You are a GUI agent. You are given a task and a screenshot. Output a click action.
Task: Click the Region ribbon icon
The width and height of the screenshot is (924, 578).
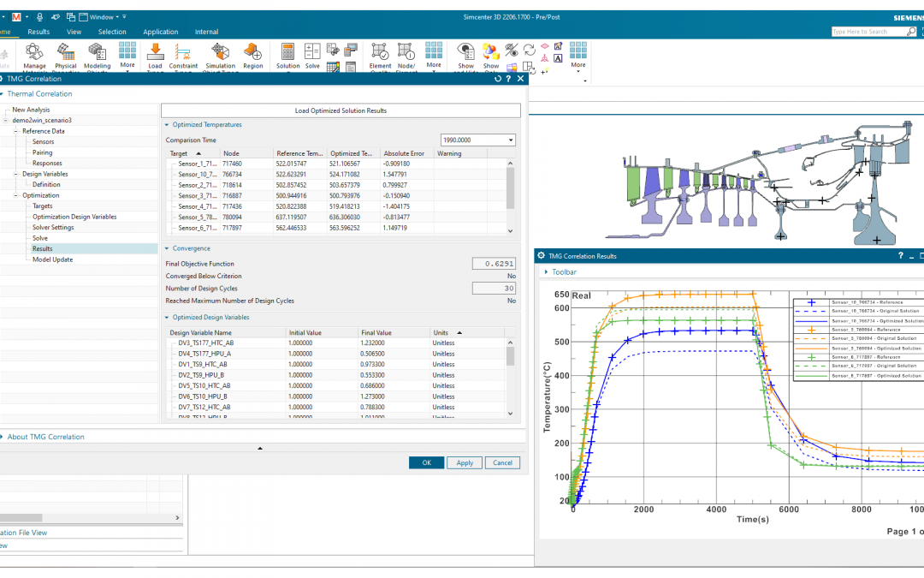pos(252,56)
